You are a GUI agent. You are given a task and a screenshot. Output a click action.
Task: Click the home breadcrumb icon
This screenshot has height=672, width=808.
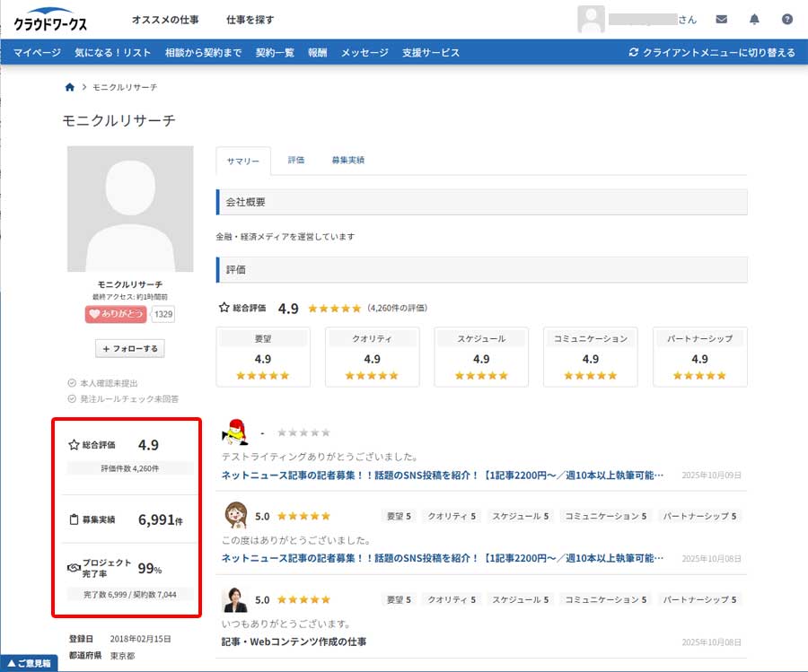(70, 87)
